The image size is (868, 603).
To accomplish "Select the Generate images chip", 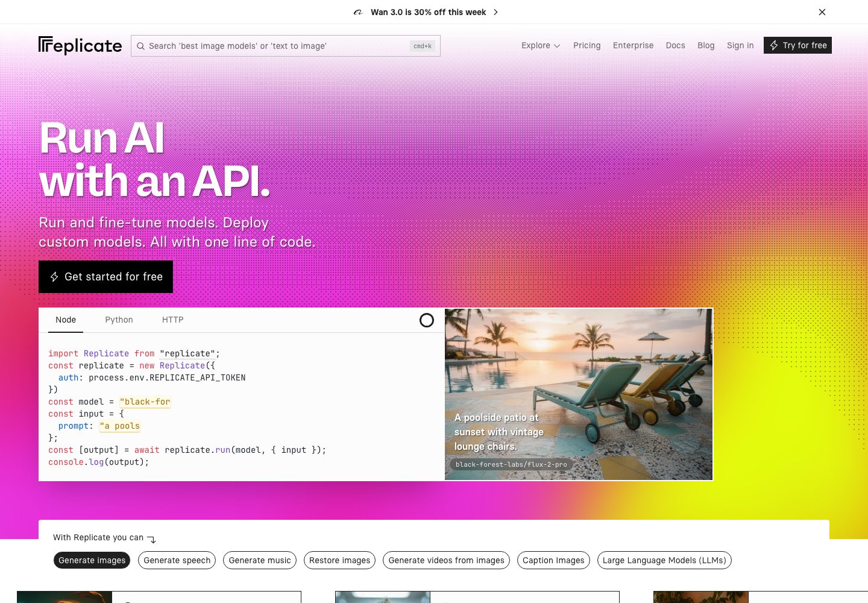I will (x=92, y=560).
